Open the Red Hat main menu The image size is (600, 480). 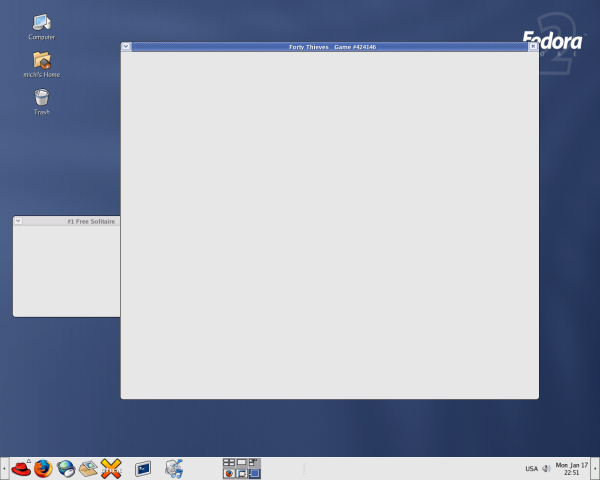coord(21,468)
